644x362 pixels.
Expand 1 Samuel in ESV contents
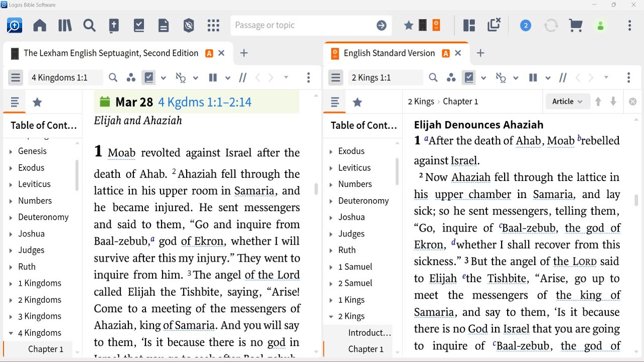[331, 267]
